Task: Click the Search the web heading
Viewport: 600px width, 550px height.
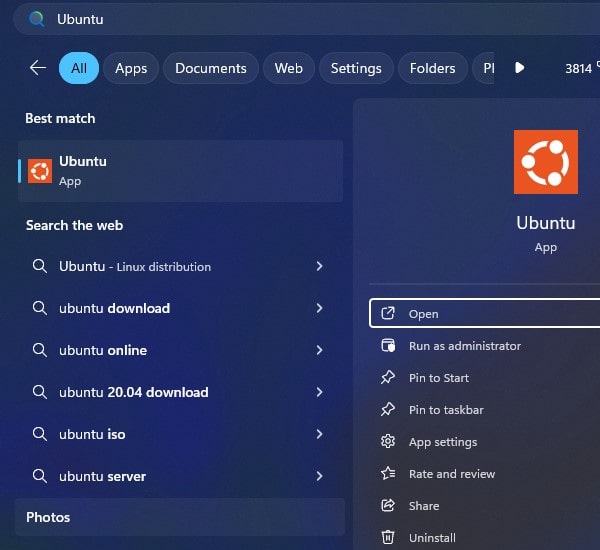Action: click(74, 225)
